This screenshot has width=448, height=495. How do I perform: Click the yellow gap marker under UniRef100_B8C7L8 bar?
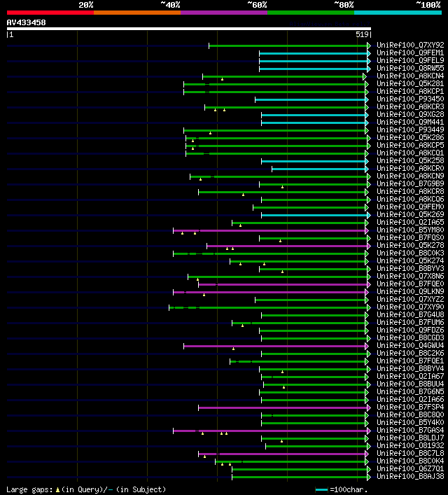pos(204,456)
